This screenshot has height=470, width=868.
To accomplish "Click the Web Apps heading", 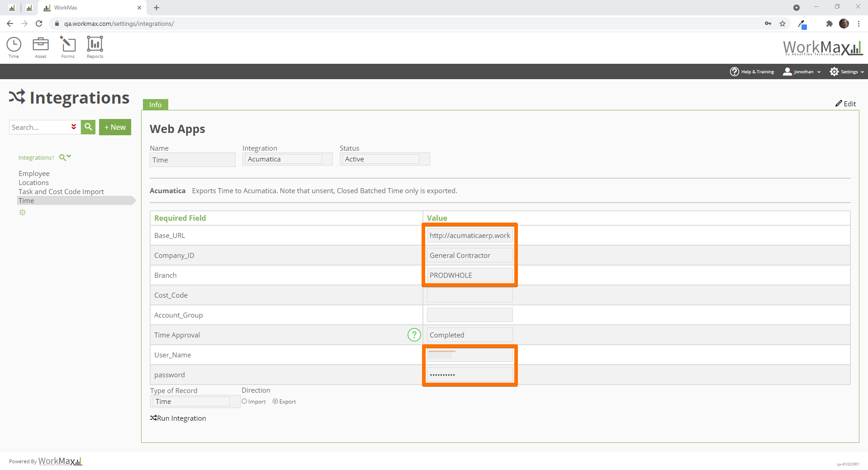I will pos(177,129).
